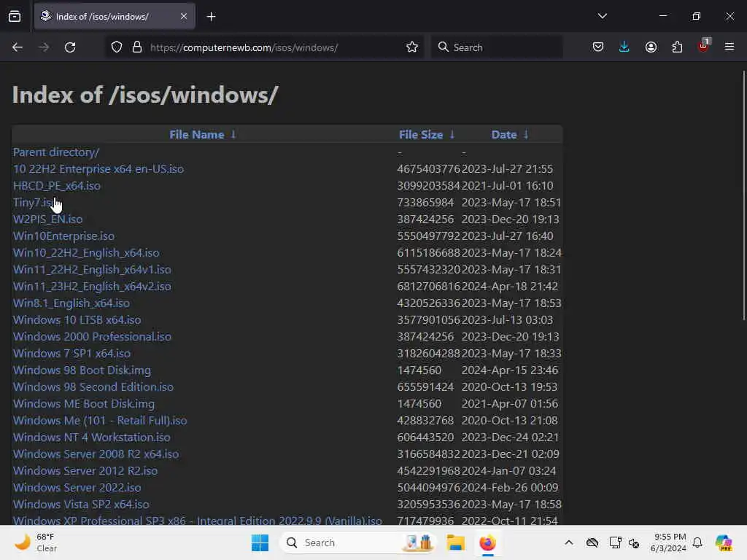Screen dimensions: 747x560
Task: View site security padlock details
Action: [x=137, y=47]
